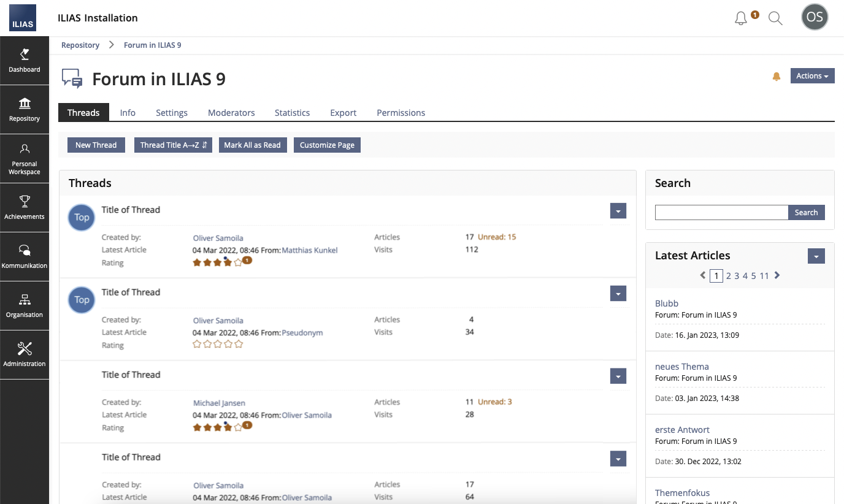Image resolution: width=844 pixels, height=504 pixels.
Task: Toggle the orange forum notification bell
Action: (x=777, y=77)
